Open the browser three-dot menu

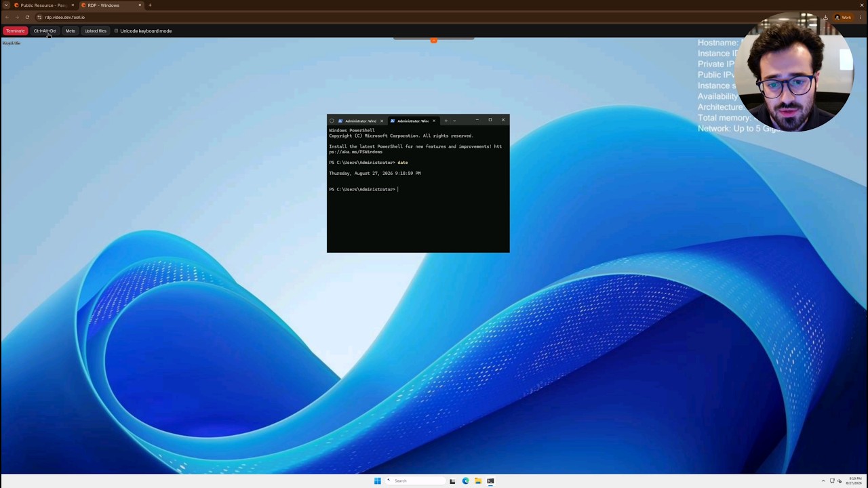(862, 17)
